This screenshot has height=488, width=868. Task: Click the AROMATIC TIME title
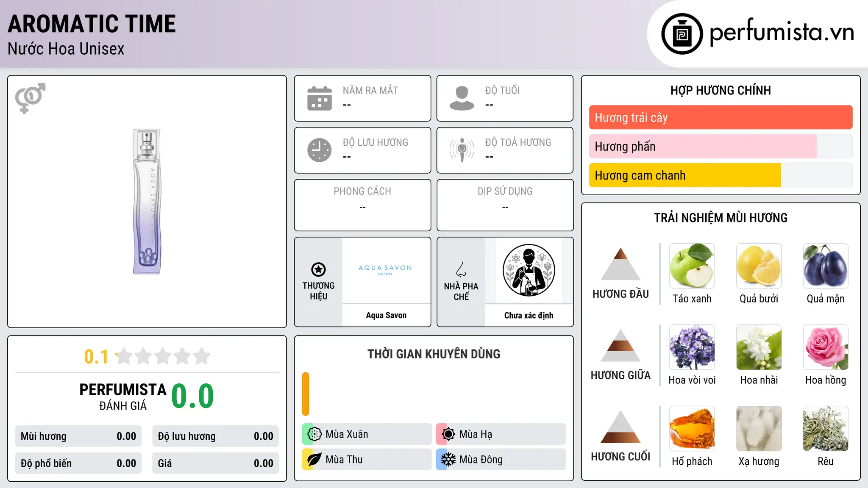click(92, 24)
